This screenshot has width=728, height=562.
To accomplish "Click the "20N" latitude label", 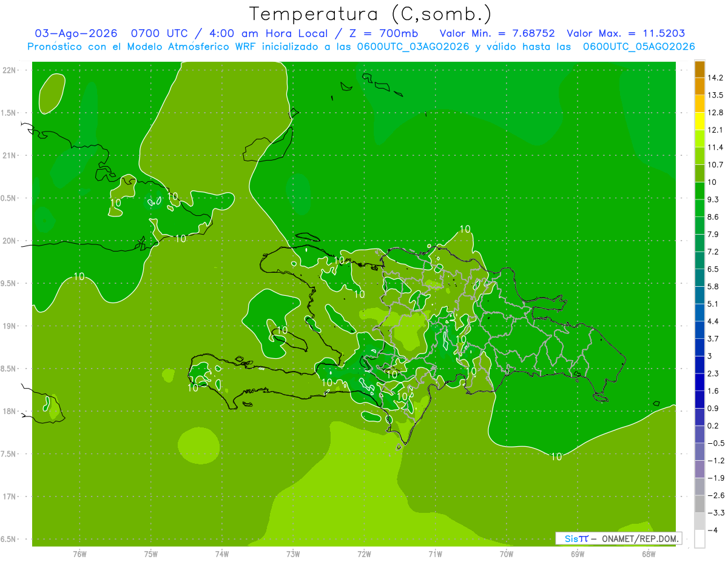I will [x=10, y=241].
